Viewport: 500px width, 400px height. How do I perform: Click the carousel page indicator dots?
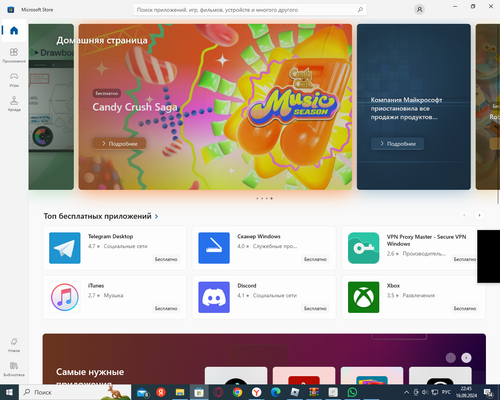(264, 198)
